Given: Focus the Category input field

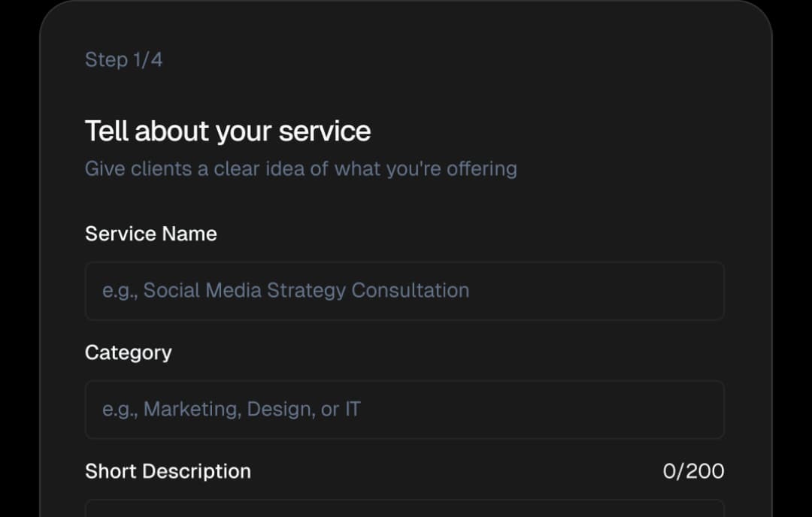Looking at the screenshot, I should [x=404, y=410].
